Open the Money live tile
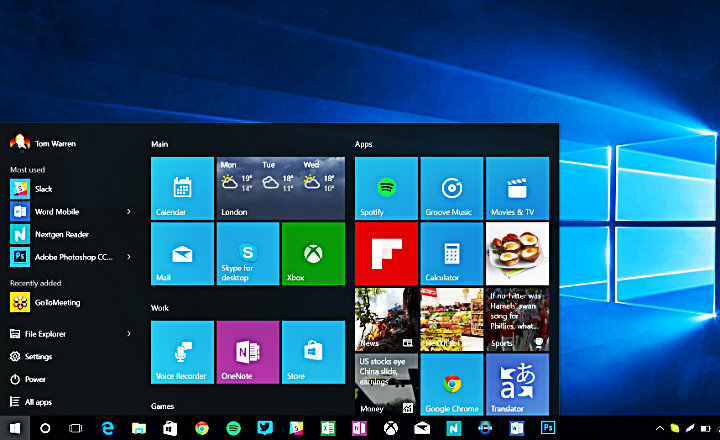The width and height of the screenshot is (720, 440). click(386, 384)
